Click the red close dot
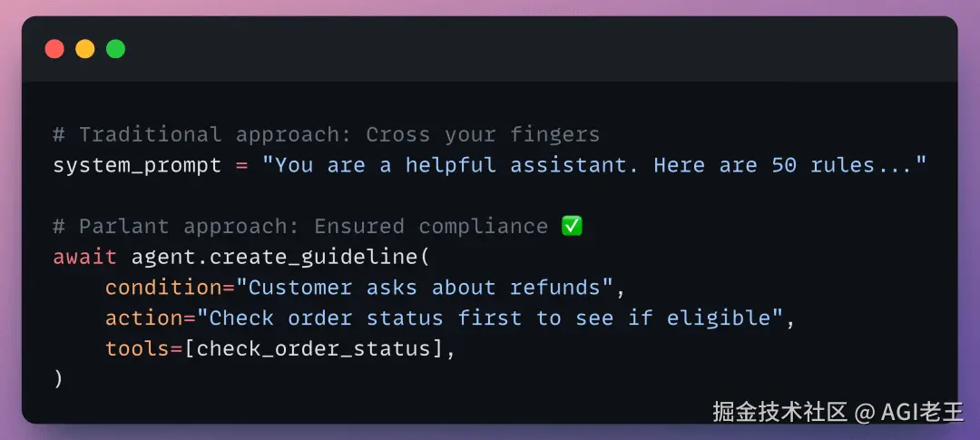The width and height of the screenshot is (980, 440). [x=54, y=49]
